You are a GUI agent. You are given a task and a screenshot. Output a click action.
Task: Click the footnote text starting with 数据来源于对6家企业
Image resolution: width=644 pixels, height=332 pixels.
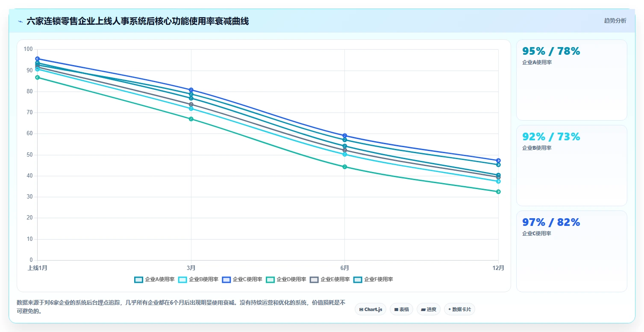(181, 307)
